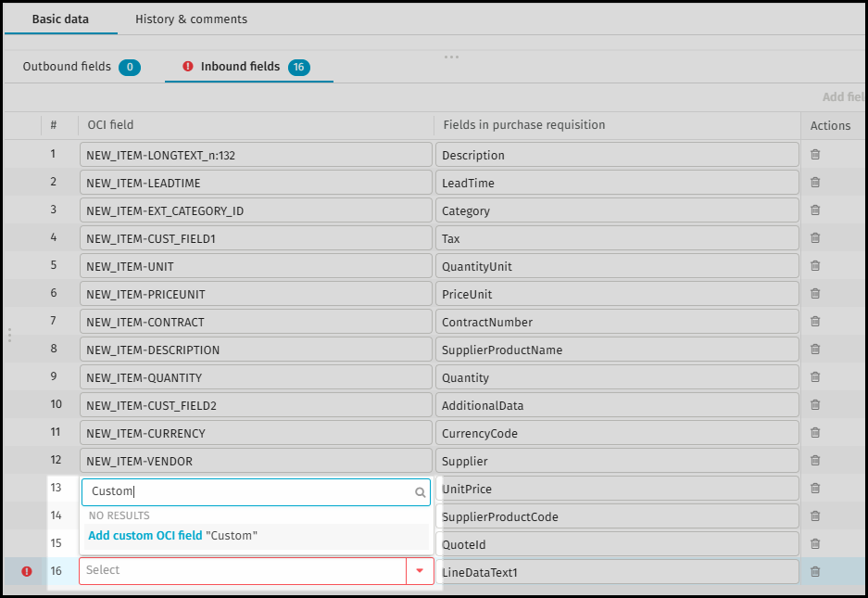Click the NEW_ITEM-VENDOR OCI field
The image size is (868, 598).
click(x=256, y=461)
